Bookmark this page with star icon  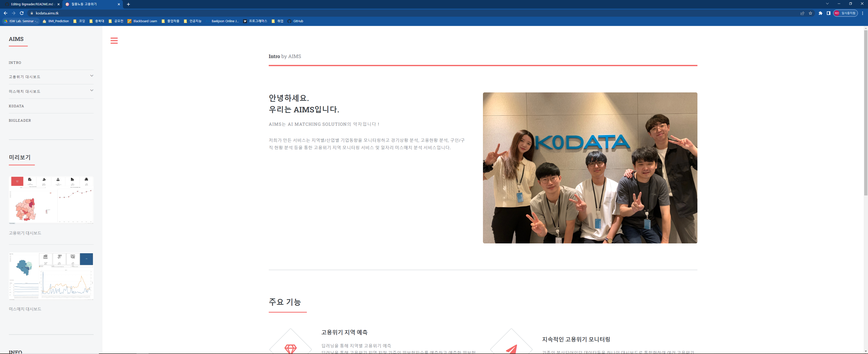810,13
